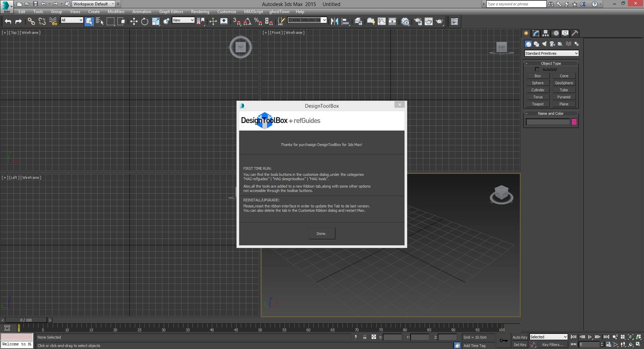Create a Teapot primitive

point(538,104)
